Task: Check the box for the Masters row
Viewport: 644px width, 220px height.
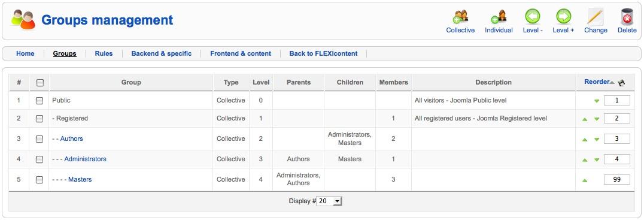Action: pyautogui.click(x=40, y=180)
